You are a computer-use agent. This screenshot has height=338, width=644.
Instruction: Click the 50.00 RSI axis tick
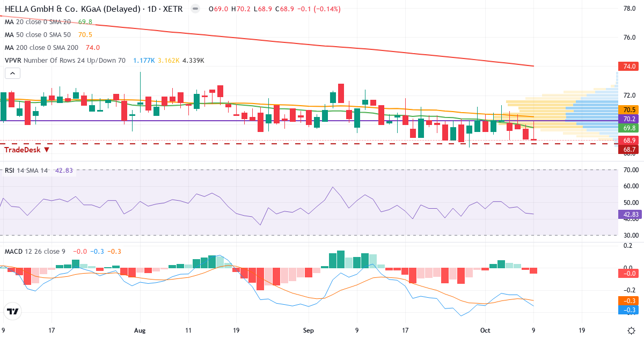coord(630,203)
